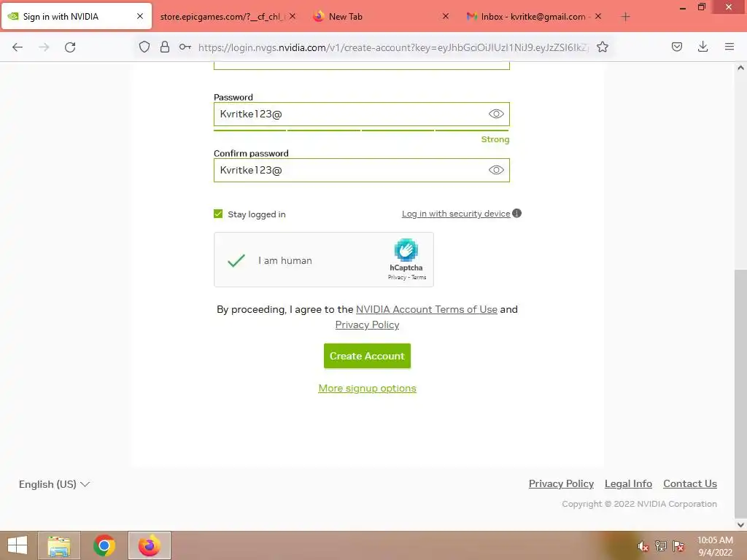
Task: Go back using the browser back arrow
Action: [x=18, y=47]
